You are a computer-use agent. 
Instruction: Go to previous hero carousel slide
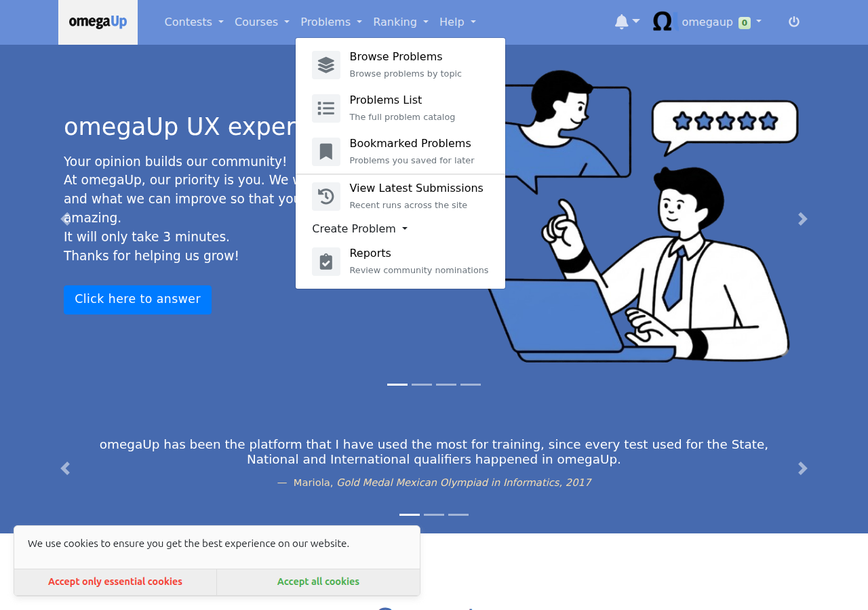pyautogui.click(x=65, y=219)
